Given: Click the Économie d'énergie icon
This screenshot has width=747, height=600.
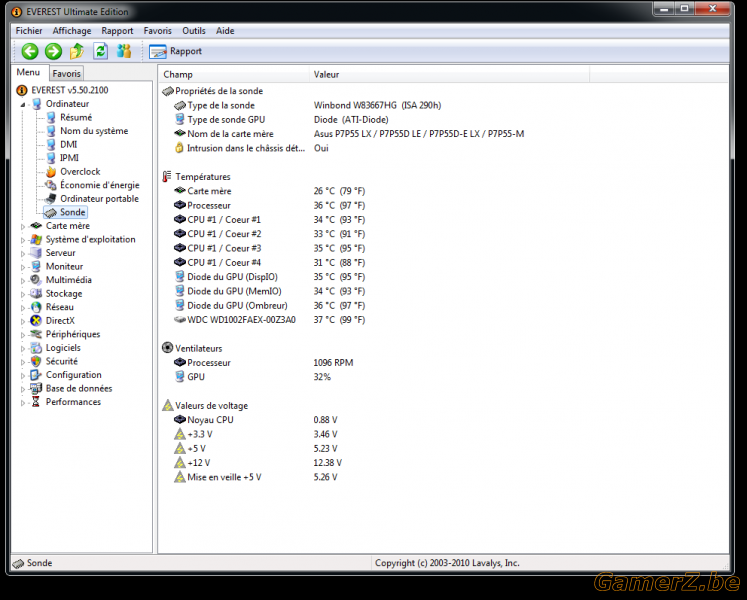Looking at the screenshot, I should click(x=51, y=185).
